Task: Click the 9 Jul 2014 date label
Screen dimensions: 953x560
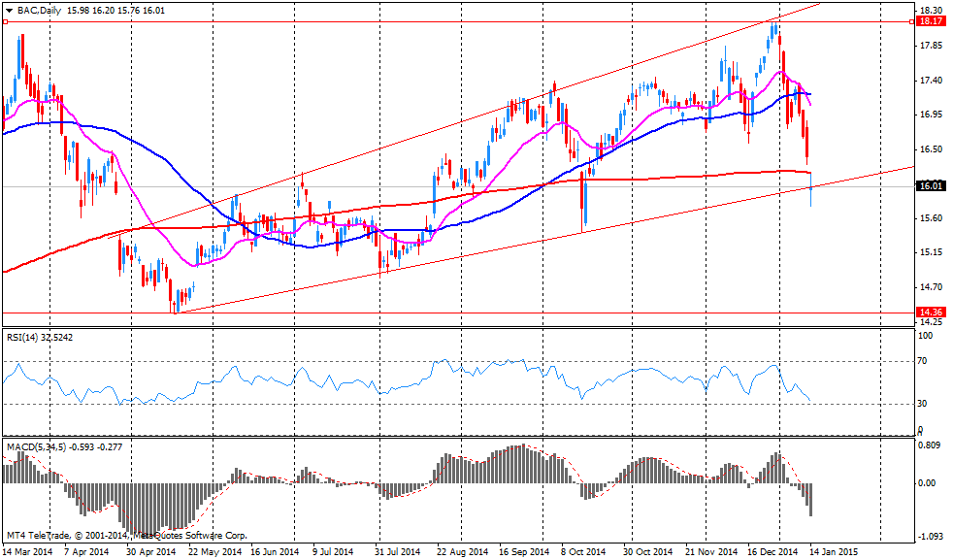Action: (333, 551)
